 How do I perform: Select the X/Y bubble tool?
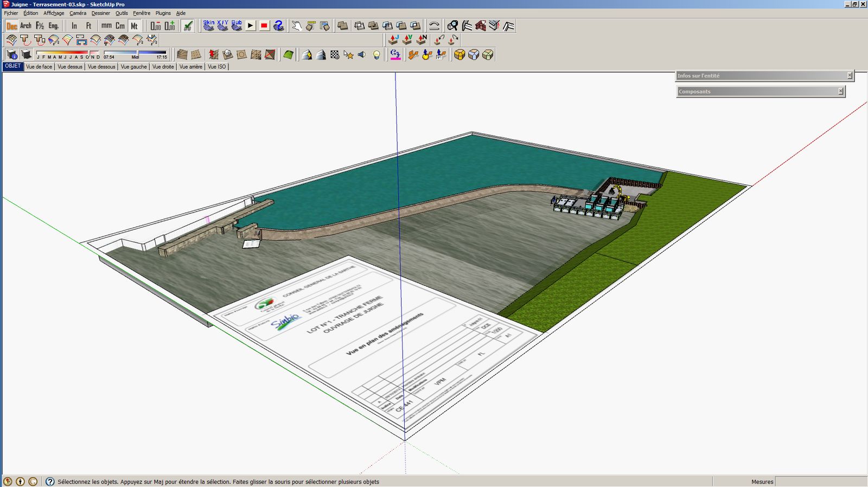[222, 25]
